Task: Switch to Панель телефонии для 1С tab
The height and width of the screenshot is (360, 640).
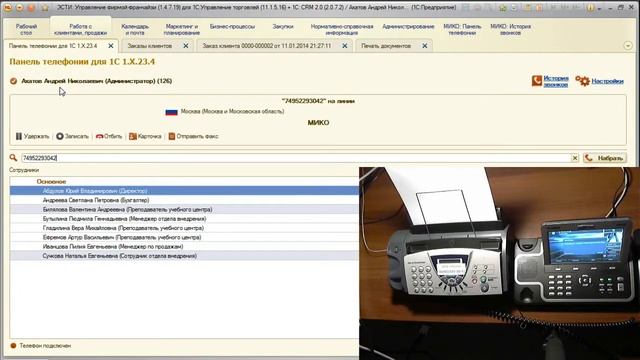Action: 53,46
